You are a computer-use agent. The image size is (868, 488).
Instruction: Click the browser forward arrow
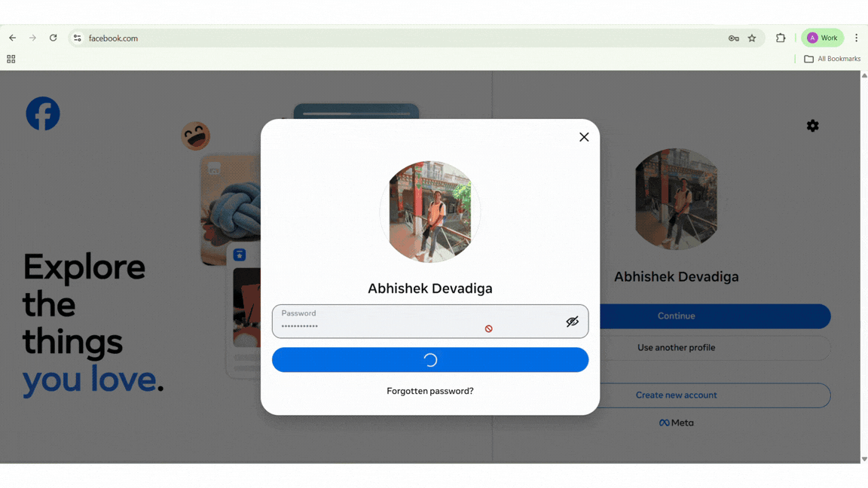tap(32, 38)
